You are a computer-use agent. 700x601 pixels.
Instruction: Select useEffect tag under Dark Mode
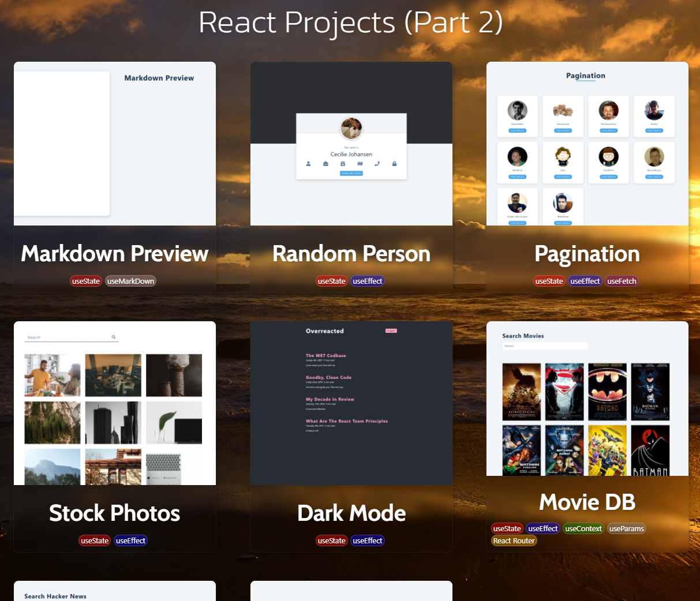tap(368, 541)
